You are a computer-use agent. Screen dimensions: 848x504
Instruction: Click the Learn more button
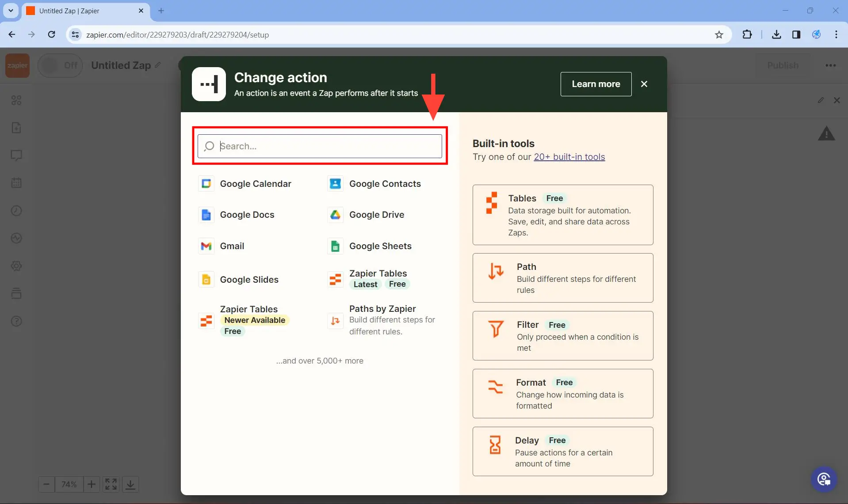[x=596, y=84]
